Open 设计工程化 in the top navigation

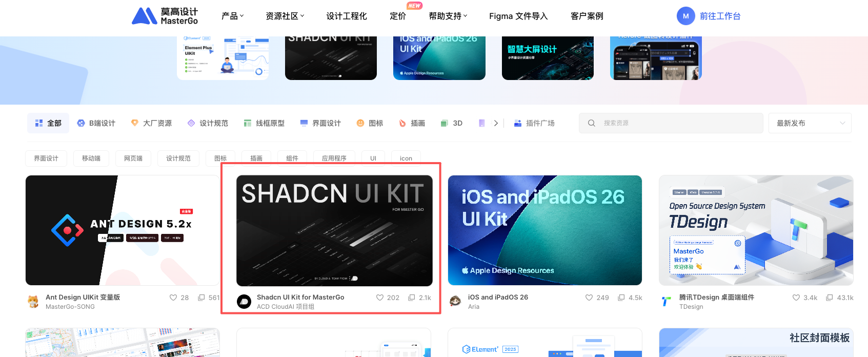tap(347, 16)
